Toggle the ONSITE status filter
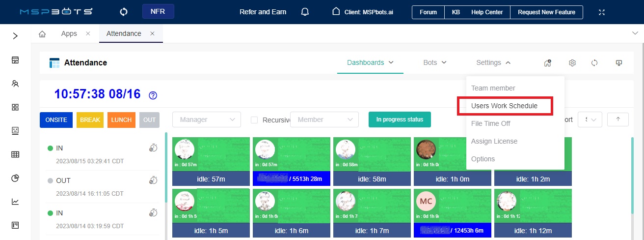The image size is (644, 240). [x=56, y=120]
